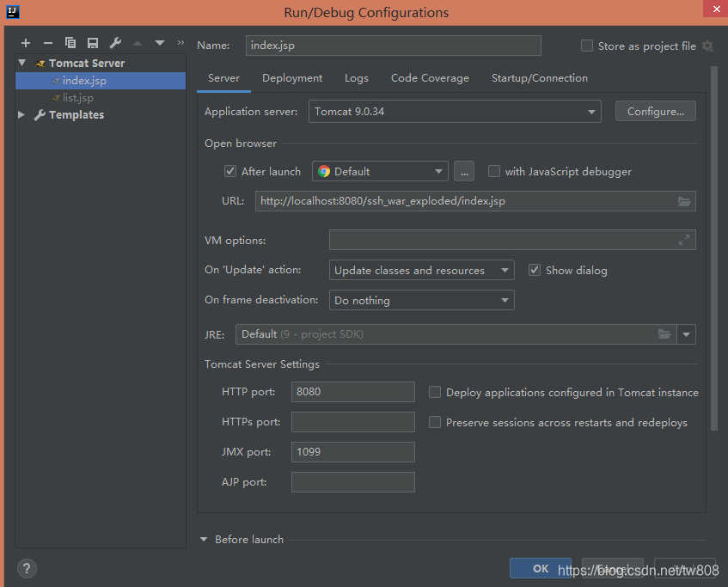Viewport: 728px width, 587px height.
Task: Select the Templates tree item label
Action: (x=76, y=114)
